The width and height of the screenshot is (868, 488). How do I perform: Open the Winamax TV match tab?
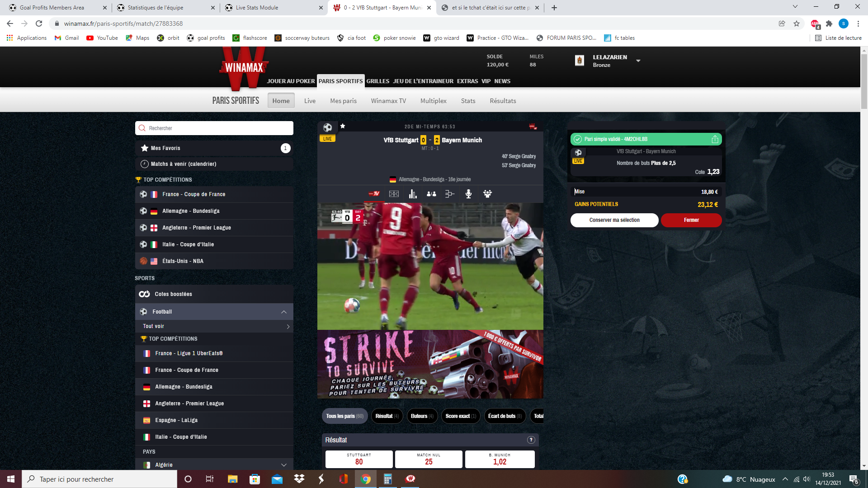374,194
